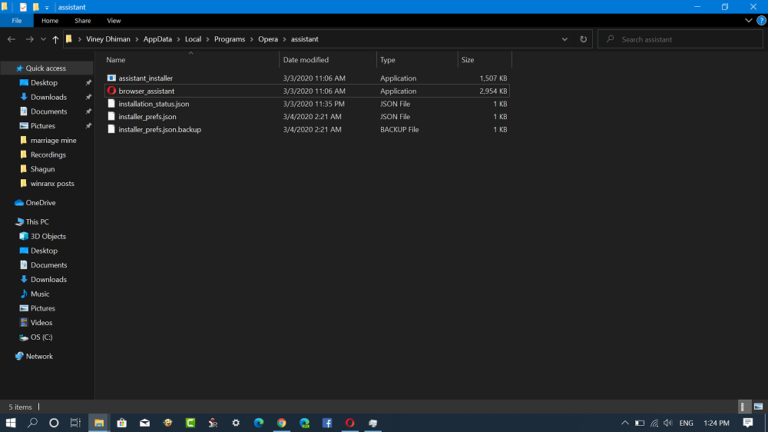
Task: Select the assistant_installer application icon
Action: point(112,78)
